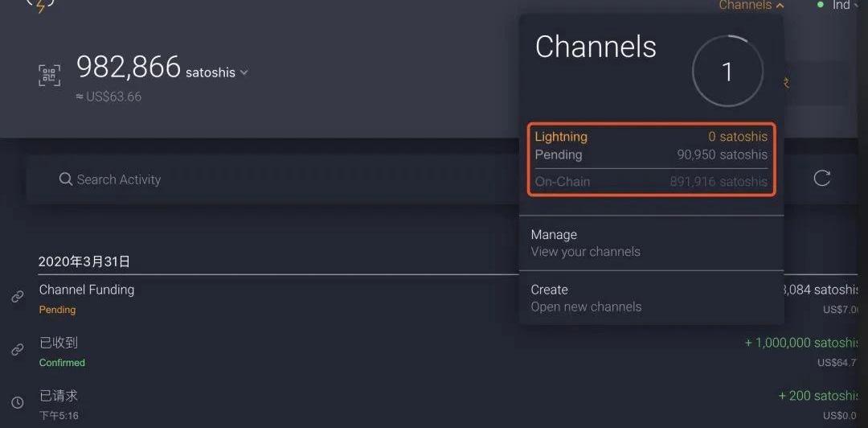Click the lightning bolt logo
The height and width of the screenshot is (428, 868).
pos(40,5)
